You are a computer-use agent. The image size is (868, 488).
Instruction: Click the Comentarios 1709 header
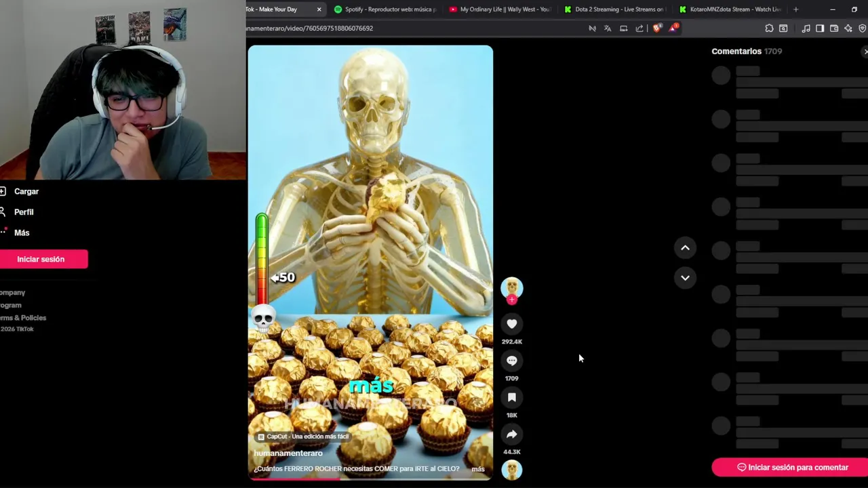click(747, 52)
